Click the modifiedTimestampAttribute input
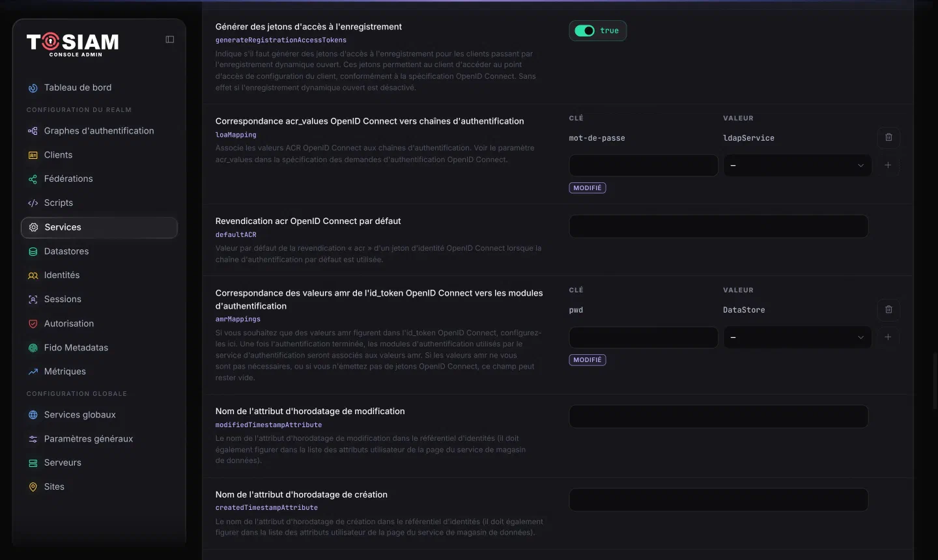The width and height of the screenshot is (938, 560). pos(718,417)
